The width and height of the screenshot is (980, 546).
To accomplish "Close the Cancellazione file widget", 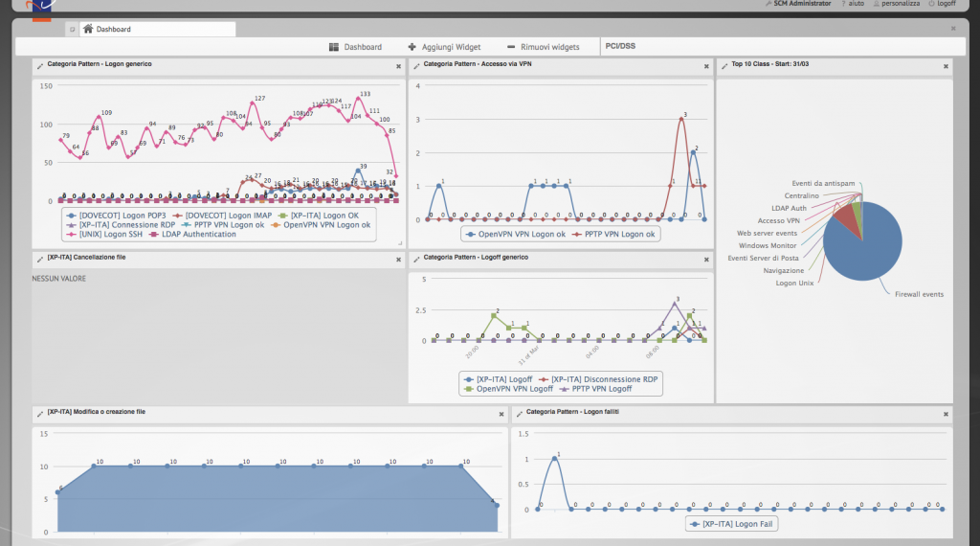I will [x=398, y=260].
